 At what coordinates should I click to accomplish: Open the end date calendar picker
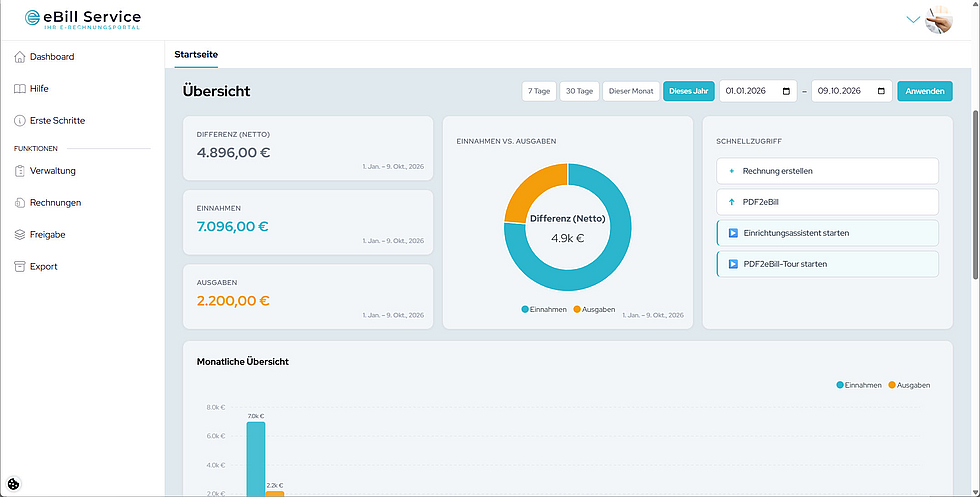[x=881, y=91]
